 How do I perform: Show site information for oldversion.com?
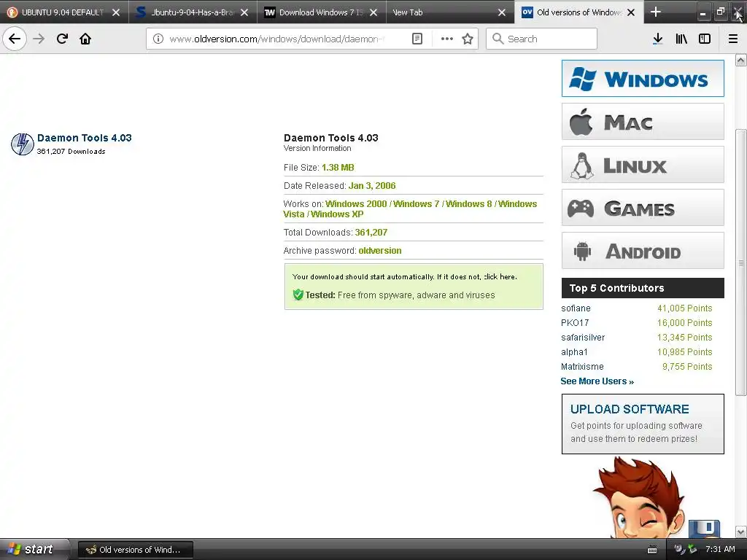158,39
